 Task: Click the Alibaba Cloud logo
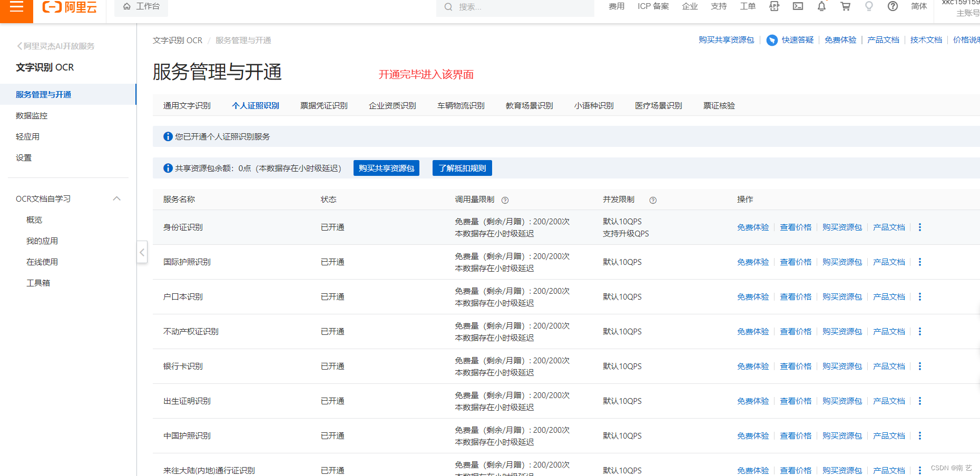(70, 7)
